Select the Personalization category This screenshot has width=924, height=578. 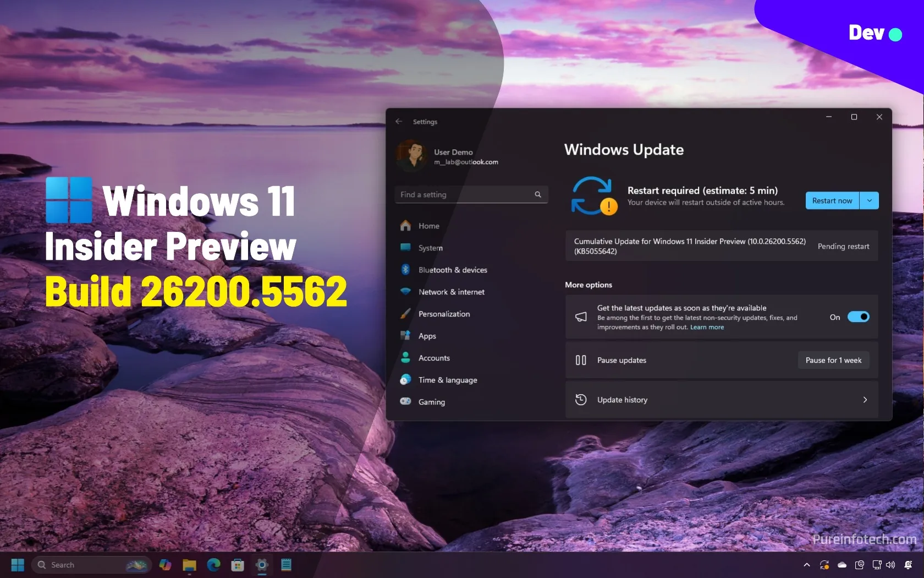[x=444, y=314]
